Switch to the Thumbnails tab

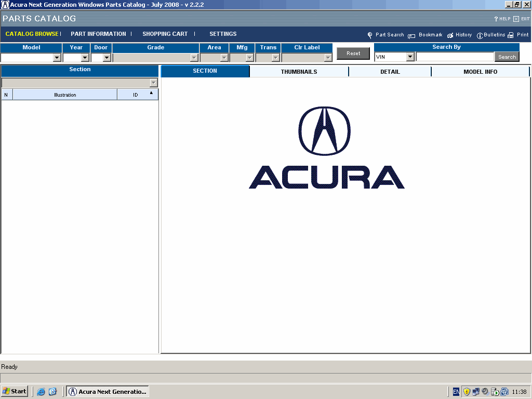pyautogui.click(x=299, y=72)
